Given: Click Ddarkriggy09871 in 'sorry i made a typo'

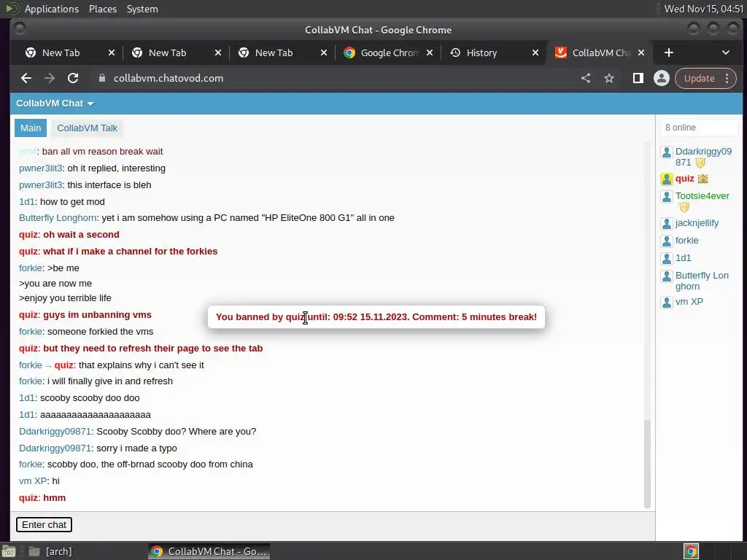Looking at the screenshot, I should [55, 448].
